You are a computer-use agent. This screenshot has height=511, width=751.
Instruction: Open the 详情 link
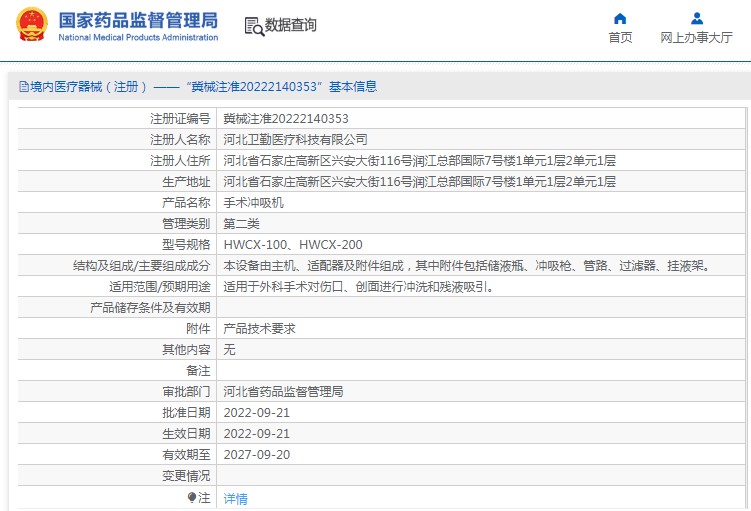point(235,498)
